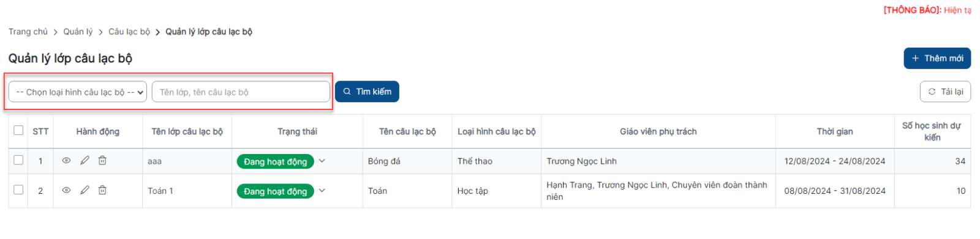Expand status dropdown for Toán 1 class

[x=322, y=191]
